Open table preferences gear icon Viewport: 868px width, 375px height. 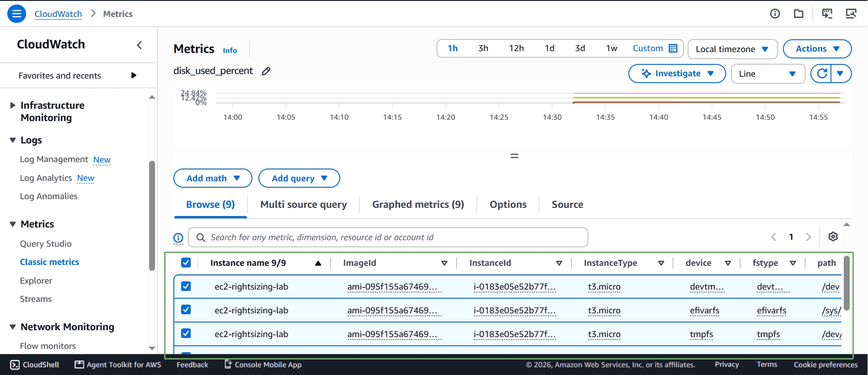pos(833,237)
